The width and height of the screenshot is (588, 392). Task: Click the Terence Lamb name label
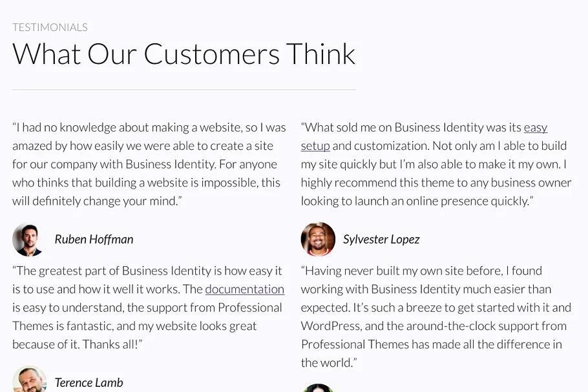click(x=89, y=383)
